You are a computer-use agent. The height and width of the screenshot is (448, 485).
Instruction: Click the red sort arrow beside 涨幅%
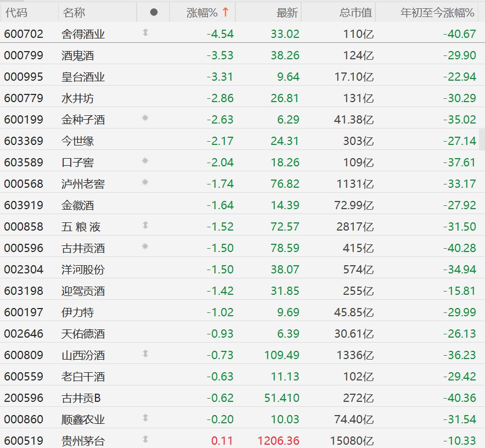tap(225, 12)
